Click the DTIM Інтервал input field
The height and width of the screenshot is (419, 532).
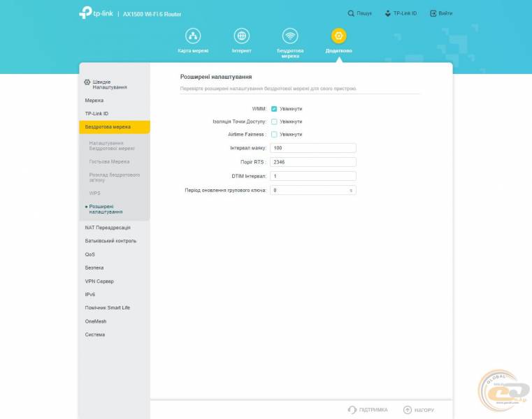312,176
